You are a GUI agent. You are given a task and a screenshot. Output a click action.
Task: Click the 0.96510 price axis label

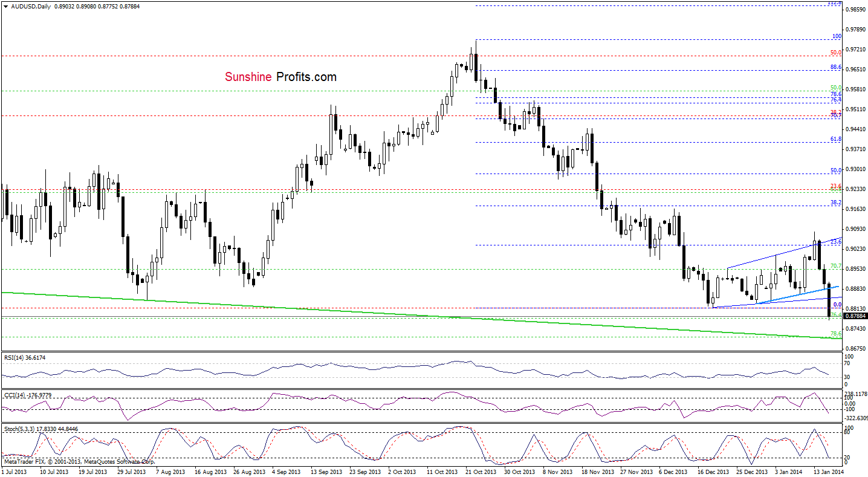[x=857, y=70]
